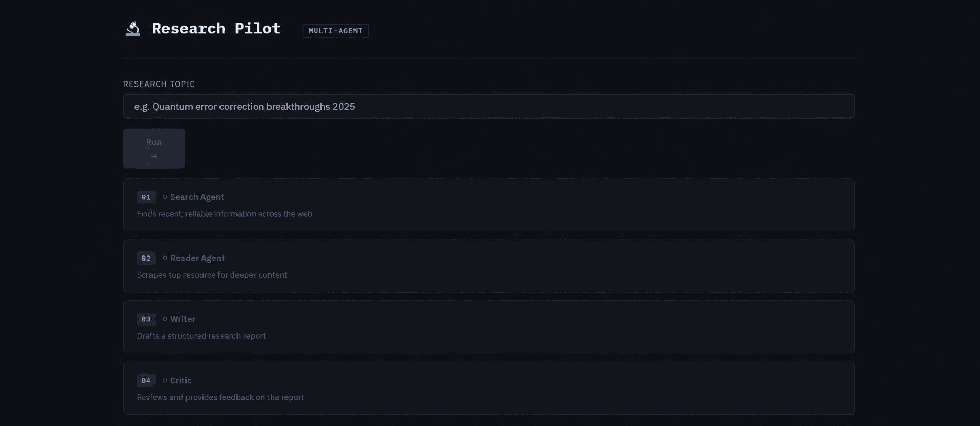The height and width of the screenshot is (426, 980).
Task: Click the MULTI-AGENT badge
Action: pos(335,31)
